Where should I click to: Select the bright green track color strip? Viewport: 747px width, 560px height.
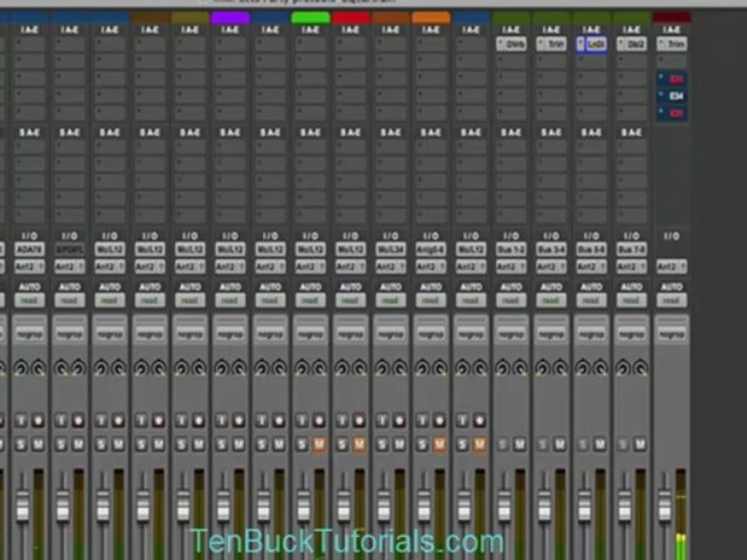tap(310, 18)
